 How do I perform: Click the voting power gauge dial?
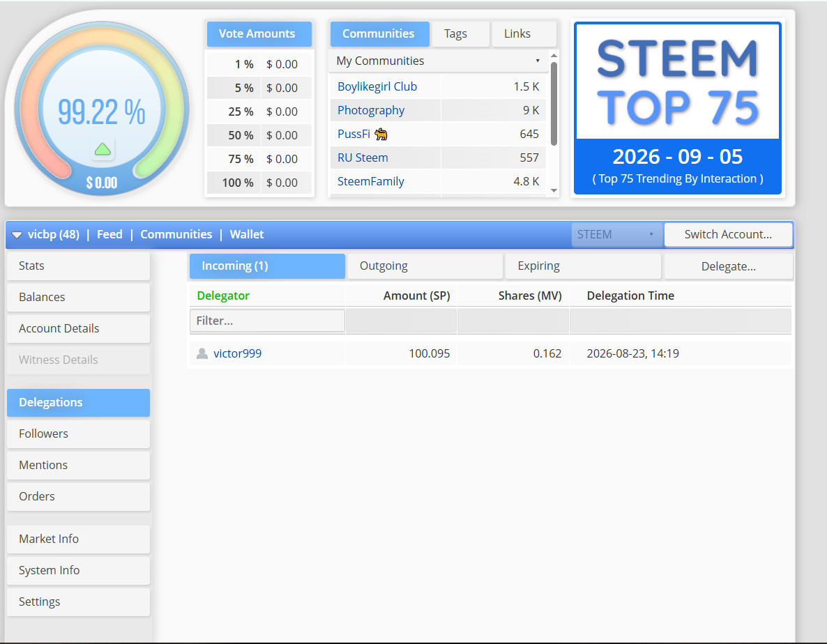point(102,109)
